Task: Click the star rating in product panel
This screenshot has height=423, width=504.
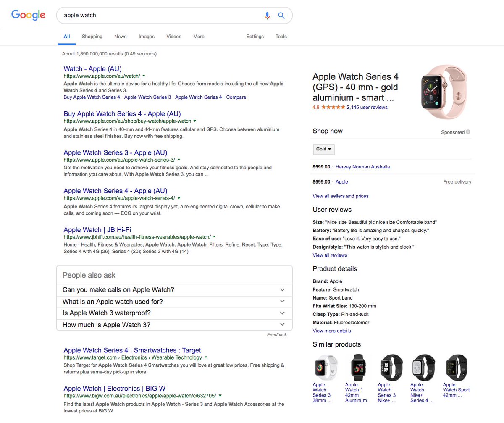Action: 333,107
